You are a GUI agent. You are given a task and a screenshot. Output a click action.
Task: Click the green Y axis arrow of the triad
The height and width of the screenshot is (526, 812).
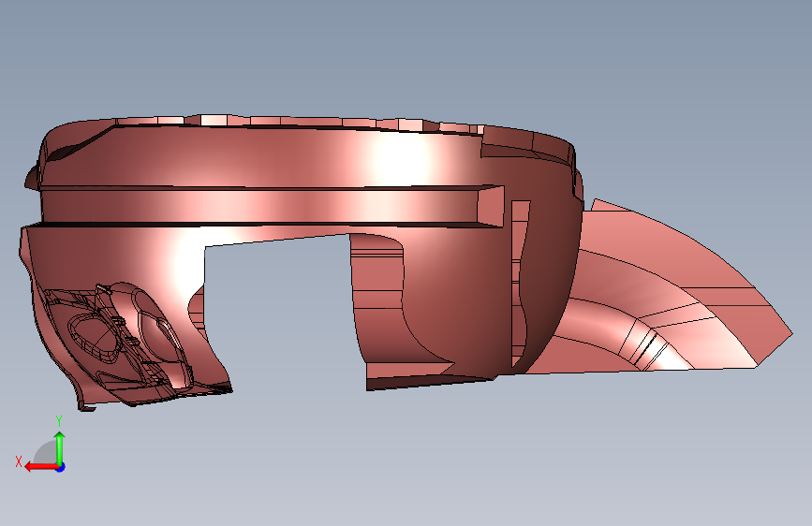coord(60,447)
